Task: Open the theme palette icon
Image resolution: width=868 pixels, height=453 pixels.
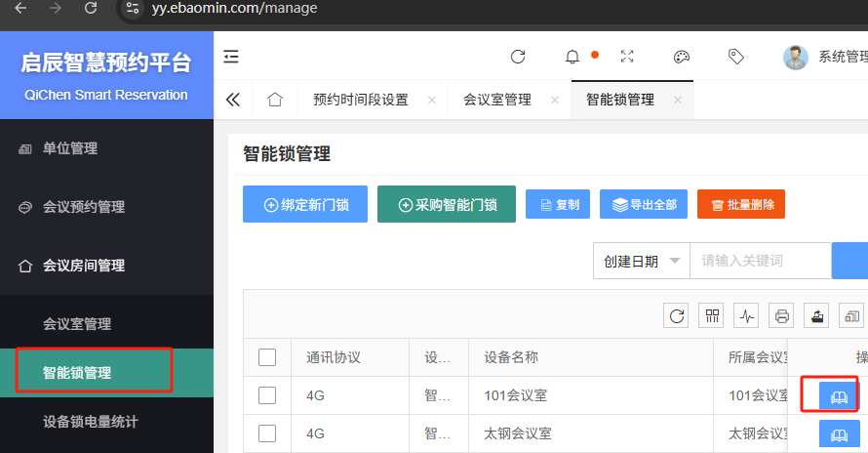Action: [682, 57]
